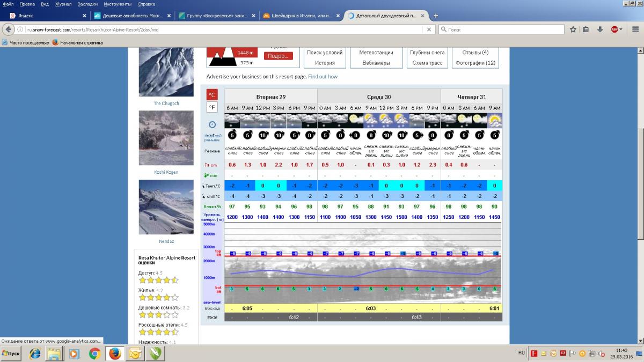Open the Вид menu
The image size is (644, 362).
point(45,4)
